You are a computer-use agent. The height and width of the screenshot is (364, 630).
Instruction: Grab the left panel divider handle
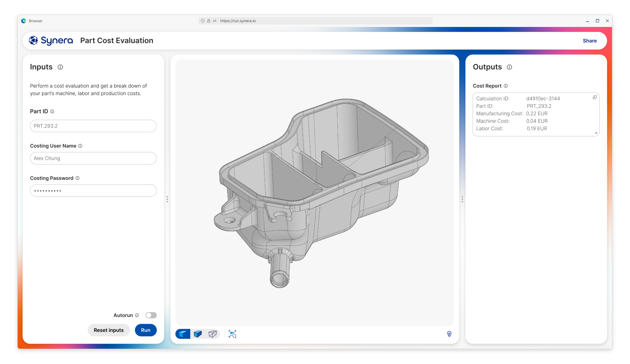(167, 199)
